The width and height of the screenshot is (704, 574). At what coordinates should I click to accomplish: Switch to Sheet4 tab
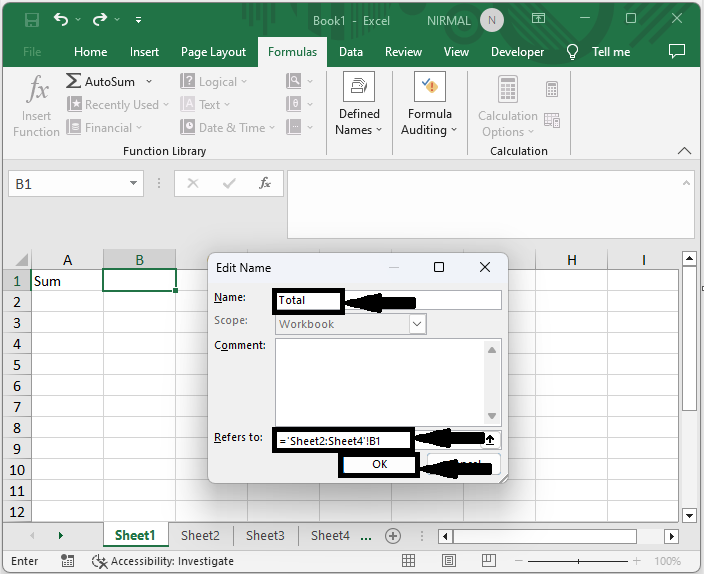(330, 535)
